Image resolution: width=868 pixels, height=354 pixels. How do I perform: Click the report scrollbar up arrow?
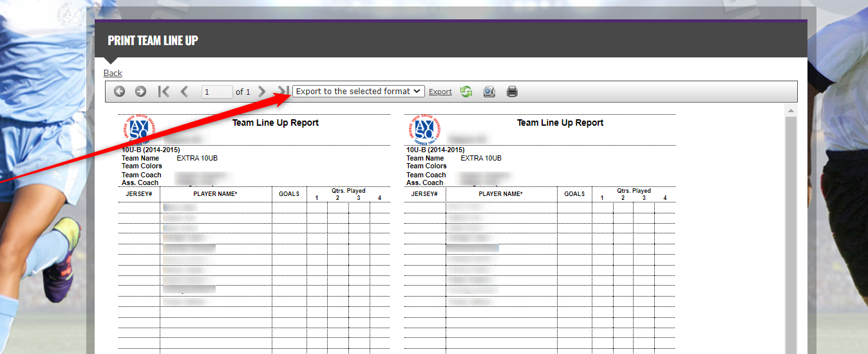[791, 112]
